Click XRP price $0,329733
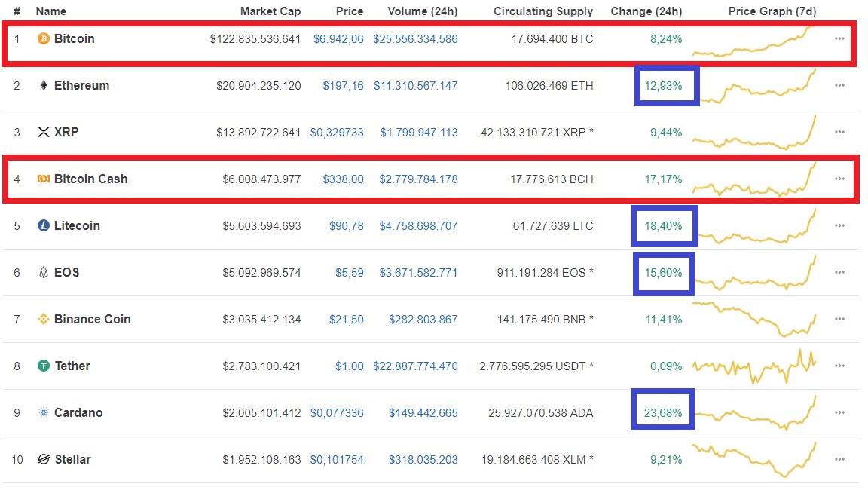The height and width of the screenshot is (493, 868). pyautogui.click(x=337, y=133)
